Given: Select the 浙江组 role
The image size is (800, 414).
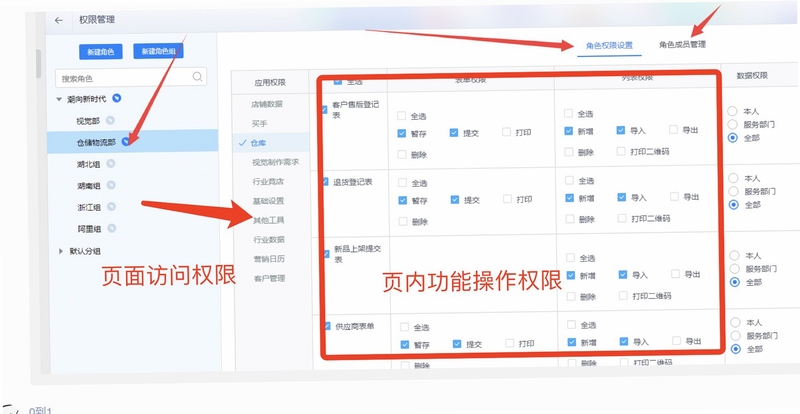Looking at the screenshot, I should (89, 207).
